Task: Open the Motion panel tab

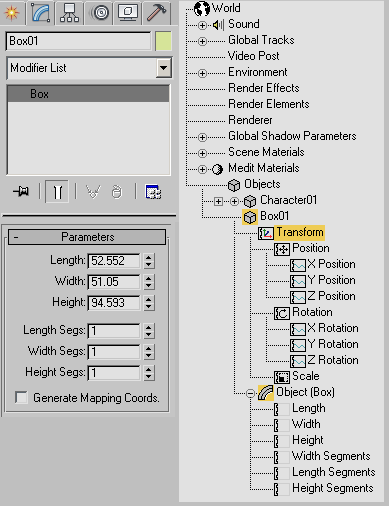Action: (x=100, y=13)
